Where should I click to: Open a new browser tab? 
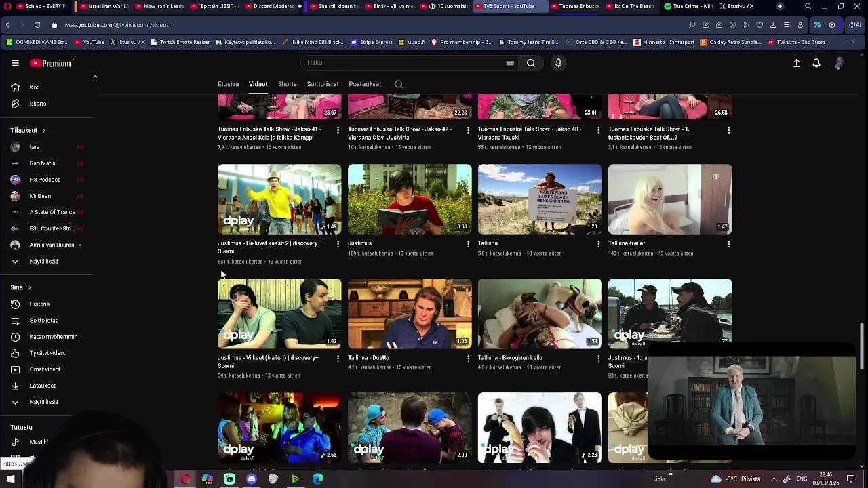[x=780, y=6]
